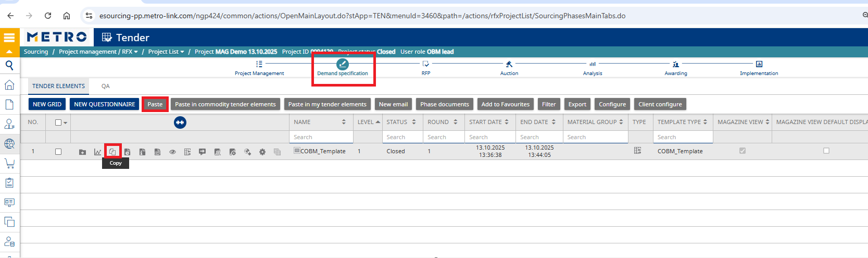
Task: Go to sidebar home icon
Action: (x=9, y=85)
